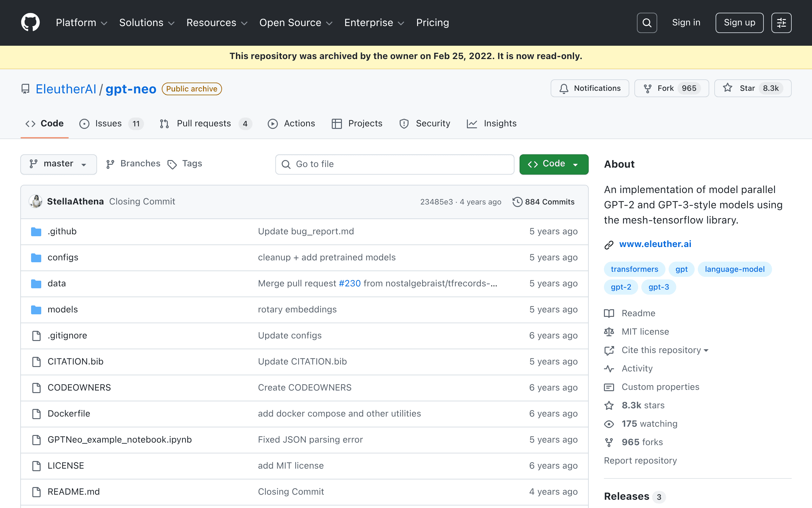The height and width of the screenshot is (508, 812).
Task: Open the Closing Commit message by StellaAthena
Action: coord(142,201)
